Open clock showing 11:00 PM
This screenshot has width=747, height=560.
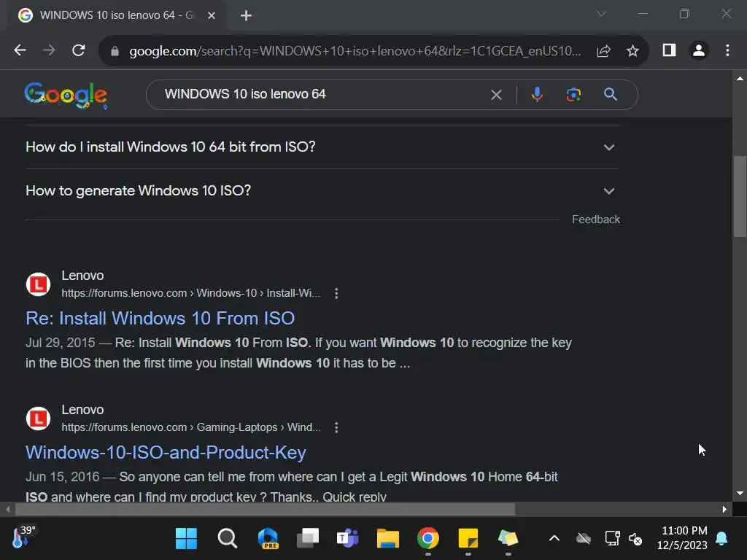pos(683,537)
